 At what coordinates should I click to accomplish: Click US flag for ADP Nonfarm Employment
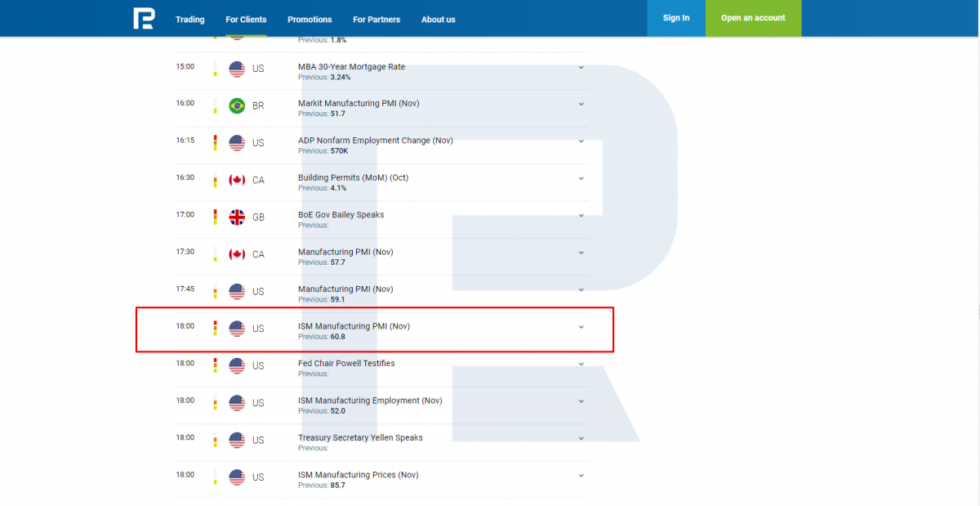coord(237,143)
